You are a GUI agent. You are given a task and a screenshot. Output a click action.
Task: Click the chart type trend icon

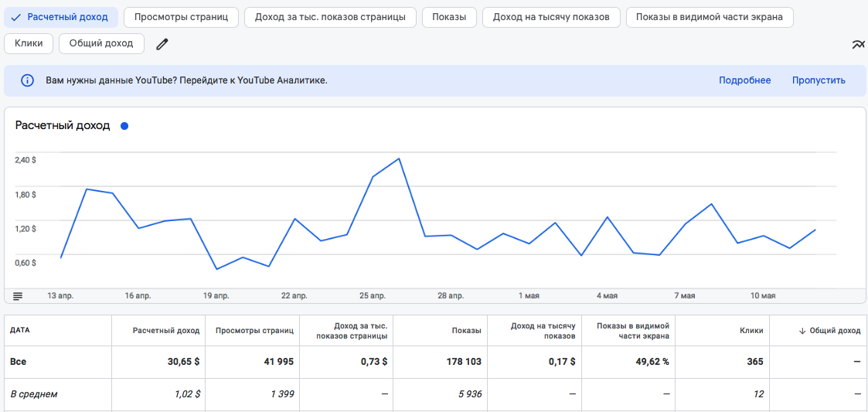[858, 45]
